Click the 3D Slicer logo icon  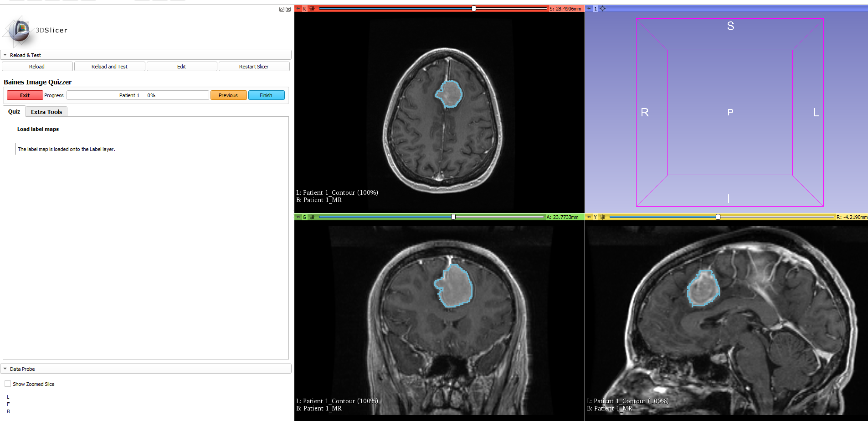pyautogui.click(x=19, y=31)
